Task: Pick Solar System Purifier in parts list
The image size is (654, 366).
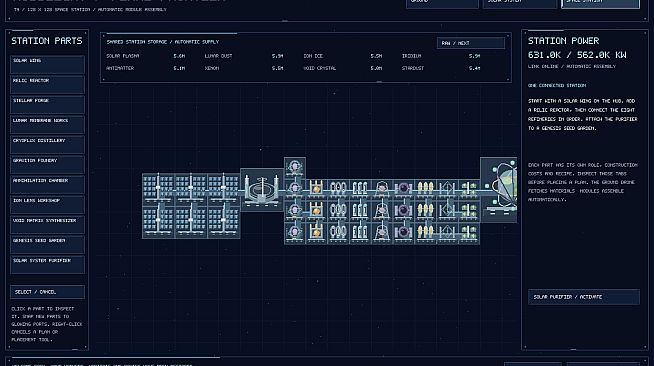Action: 47,265
